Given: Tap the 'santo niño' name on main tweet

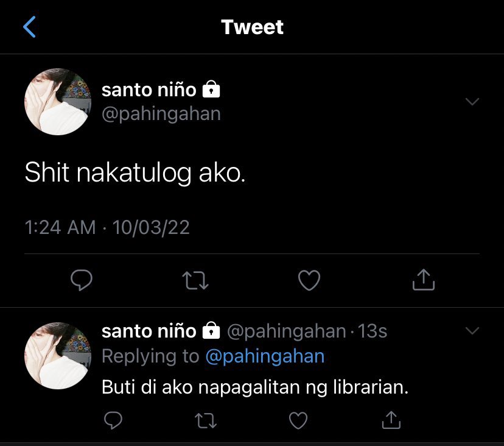Looking at the screenshot, I should (x=149, y=90).
